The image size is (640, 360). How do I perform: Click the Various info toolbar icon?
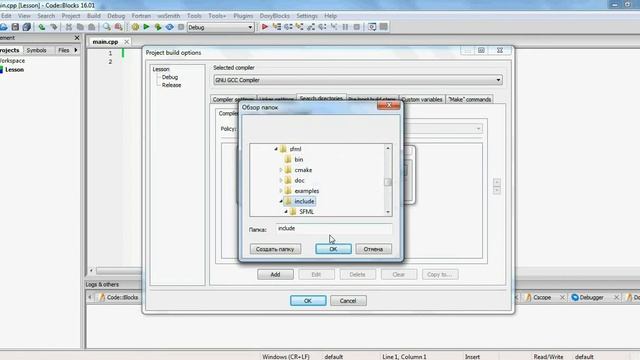point(384,27)
